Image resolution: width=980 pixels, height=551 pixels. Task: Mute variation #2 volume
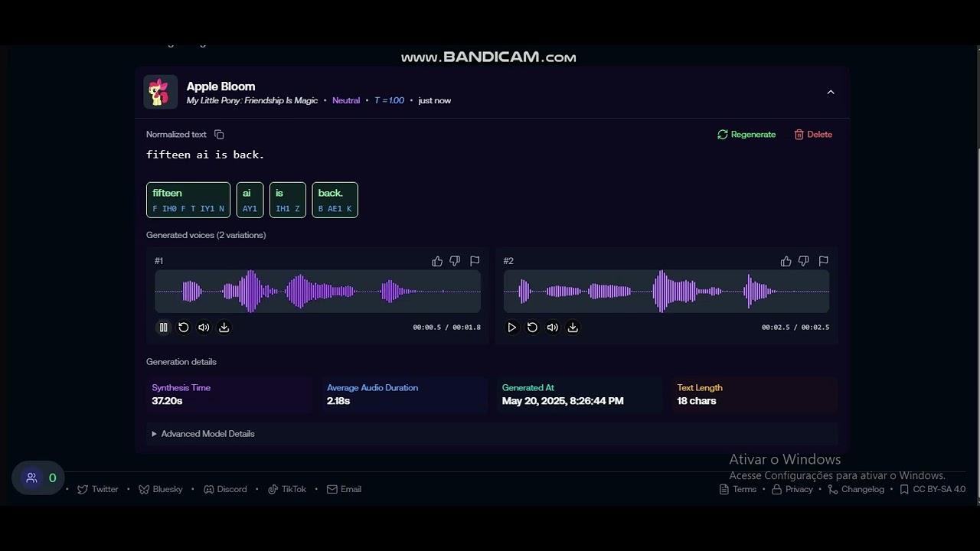point(553,328)
